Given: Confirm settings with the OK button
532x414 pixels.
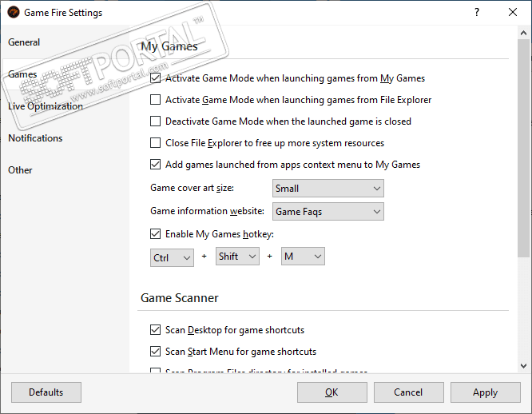Looking at the screenshot, I should [332, 392].
